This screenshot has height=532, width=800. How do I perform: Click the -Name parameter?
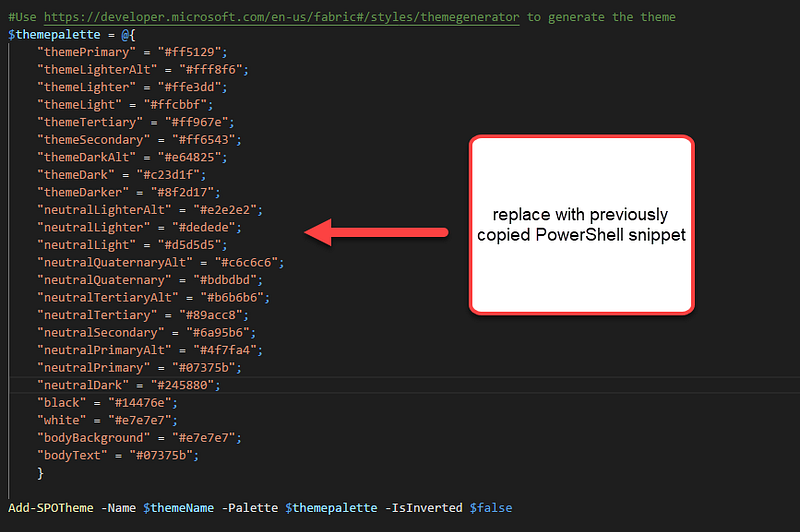pyautogui.click(x=118, y=508)
